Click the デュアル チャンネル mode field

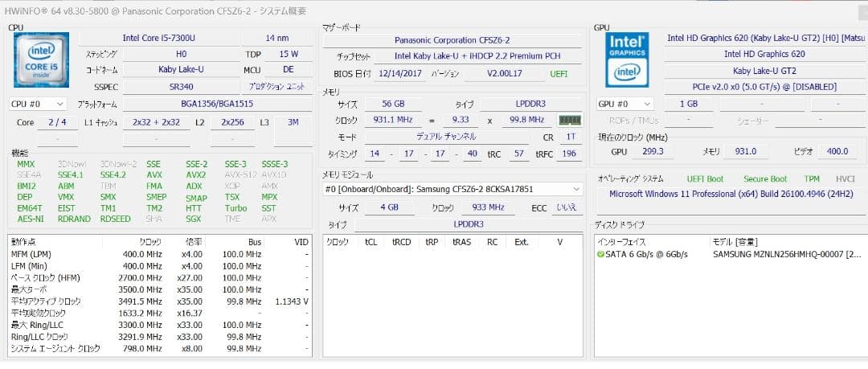coord(446,137)
